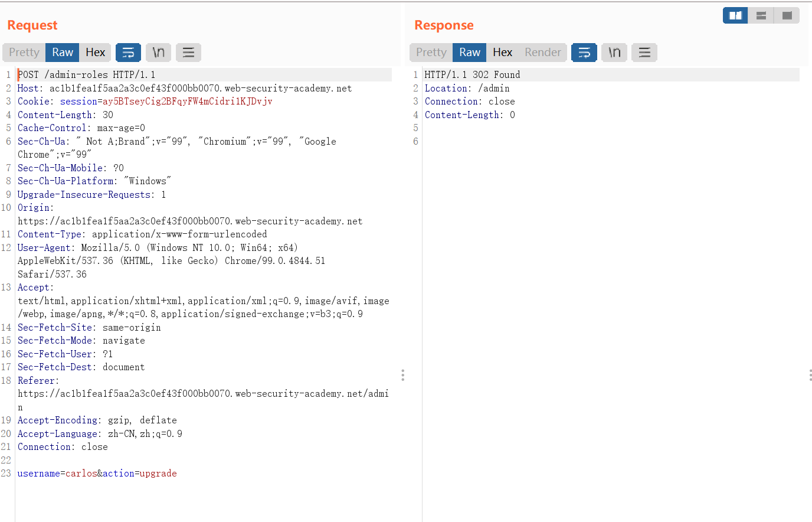812x522 pixels.
Task: Switch Response view to Render tab
Action: coord(543,53)
